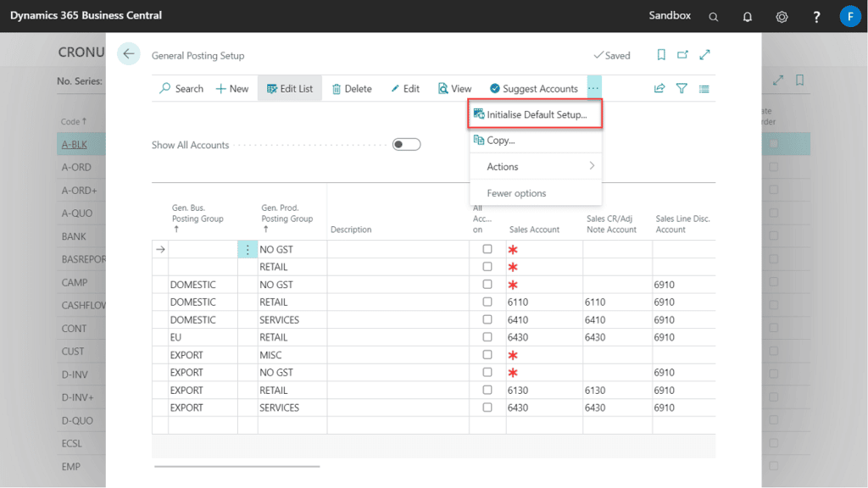Screen dimensions: 868x488
Task: Open notifications via the bell icon
Action: [x=747, y=16]
